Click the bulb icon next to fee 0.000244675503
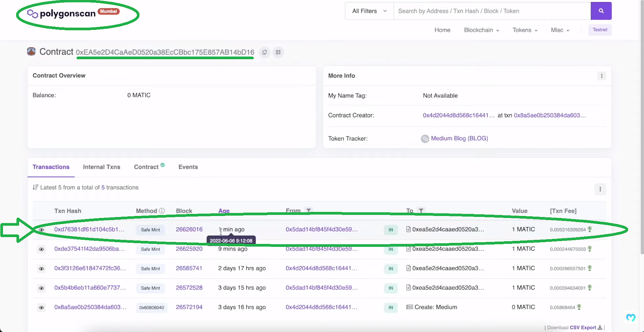The height and width of the screenshot is (332, 644). (x=590, y=249)
